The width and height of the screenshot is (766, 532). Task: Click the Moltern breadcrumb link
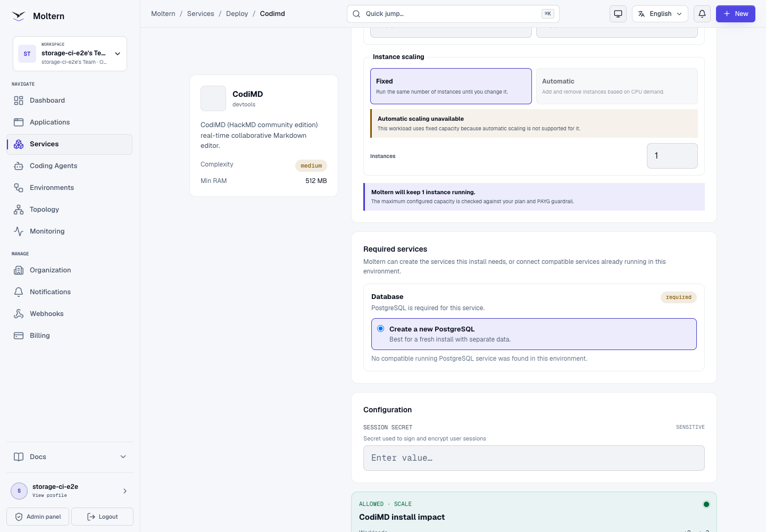[x=163, y=14]
